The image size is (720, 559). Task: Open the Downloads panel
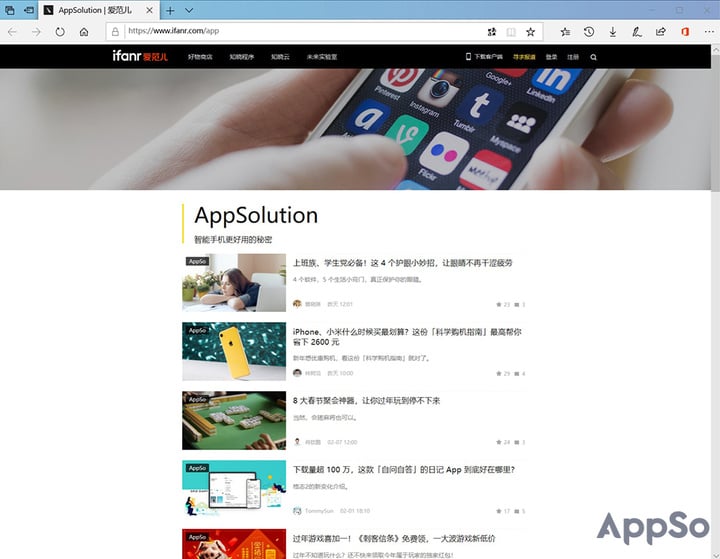pyautogui.click(x=613, y=32)
